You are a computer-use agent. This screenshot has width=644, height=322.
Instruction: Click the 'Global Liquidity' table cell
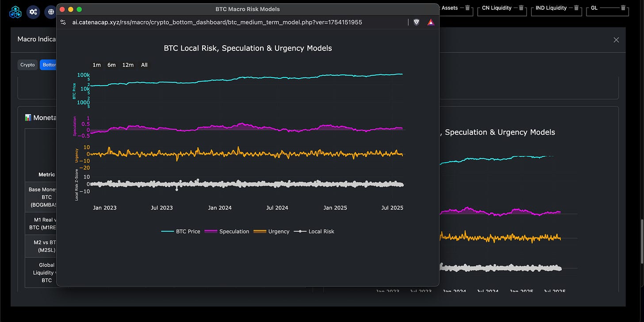41,272
